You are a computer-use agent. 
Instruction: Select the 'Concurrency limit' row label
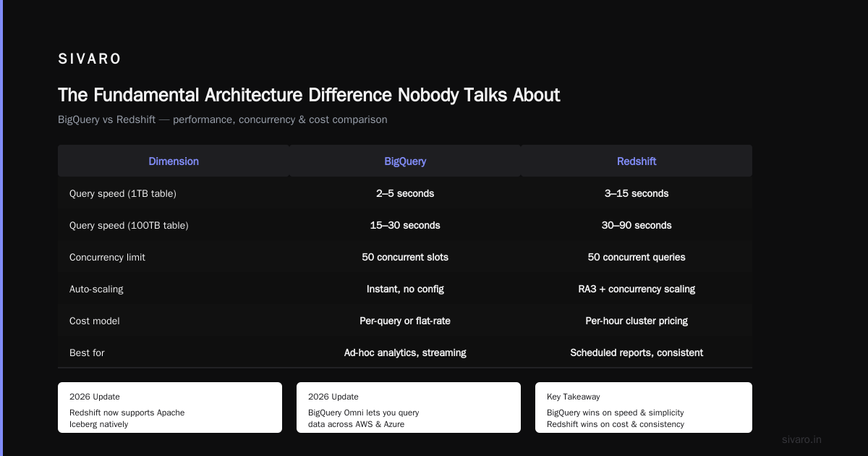[x=107, y=257]
